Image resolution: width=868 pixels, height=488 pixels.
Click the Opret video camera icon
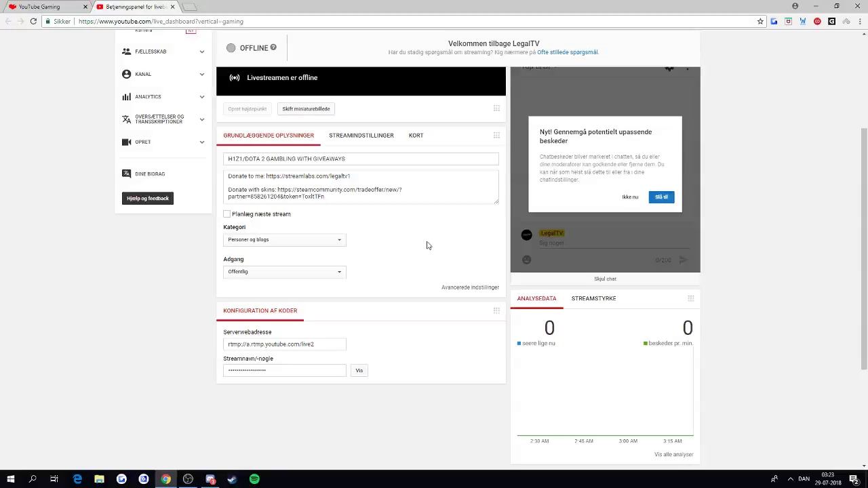coord(126,142)
